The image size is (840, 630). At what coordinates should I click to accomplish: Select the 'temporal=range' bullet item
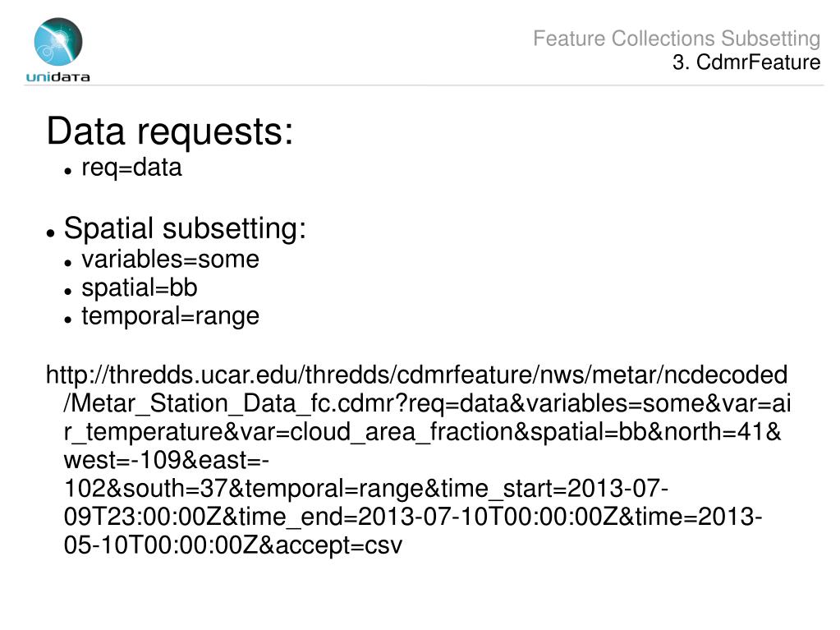click(170, 316)
